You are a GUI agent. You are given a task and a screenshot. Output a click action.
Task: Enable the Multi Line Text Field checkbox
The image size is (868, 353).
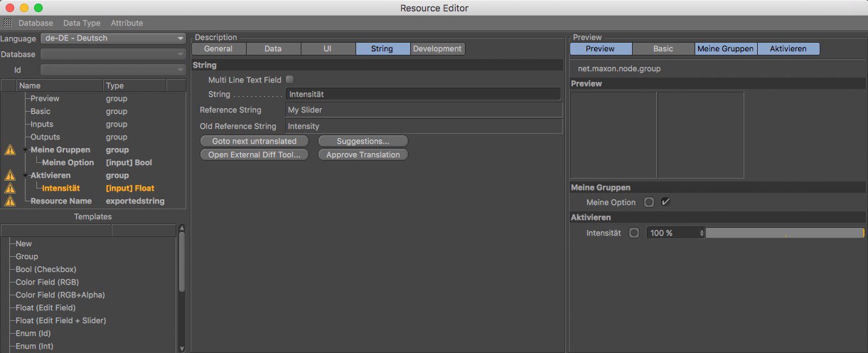(289, 80)
